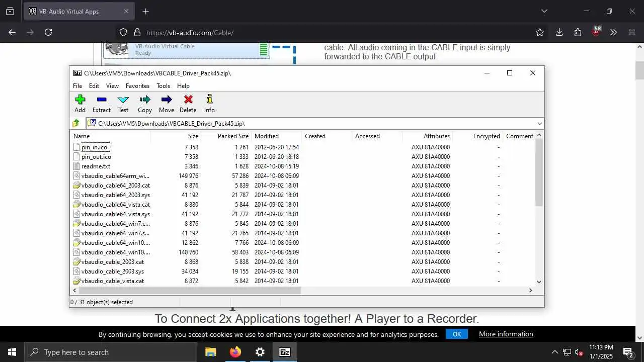Open the Tools menu

(163, 86)
